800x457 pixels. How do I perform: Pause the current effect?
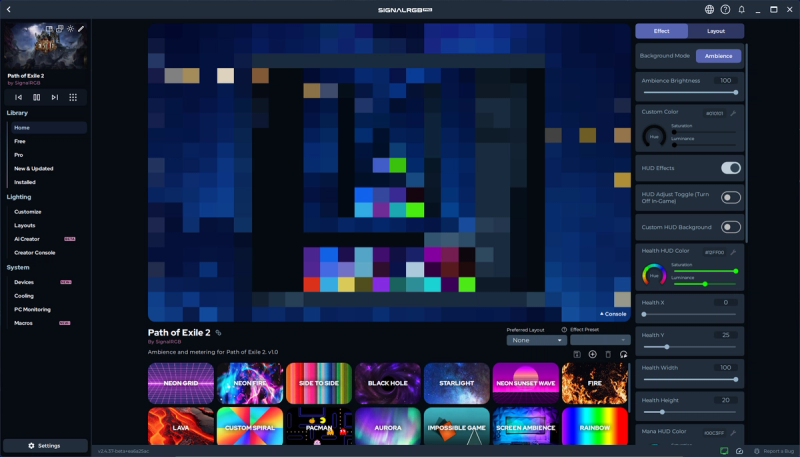tap(37, 97)
